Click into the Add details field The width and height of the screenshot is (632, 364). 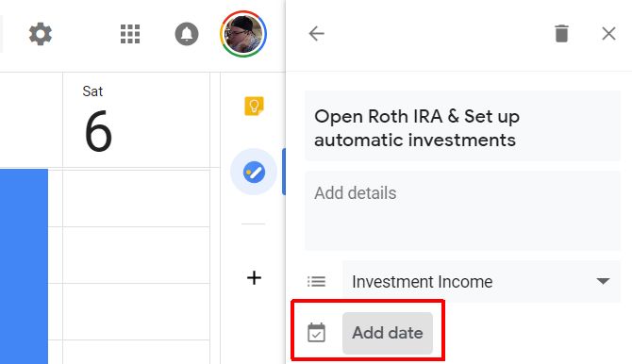coord(463,211)
